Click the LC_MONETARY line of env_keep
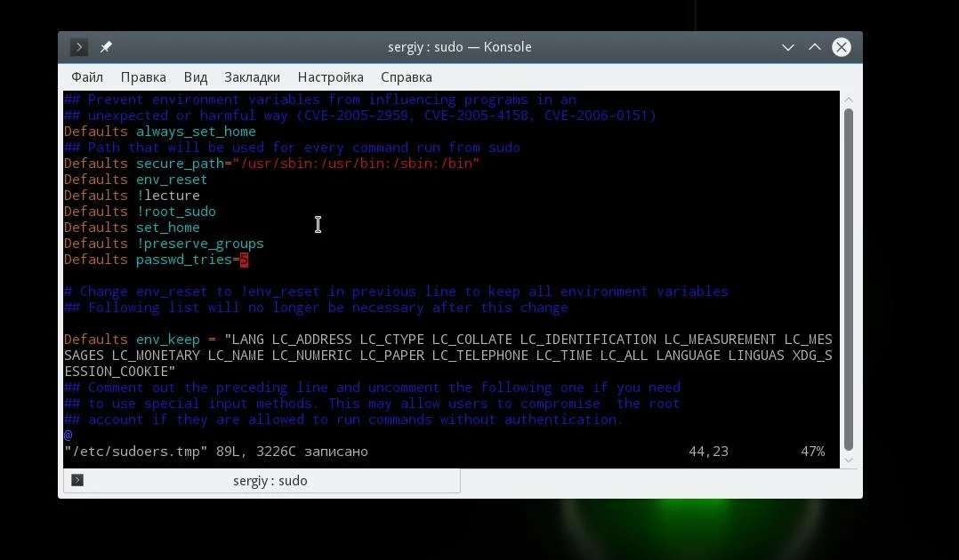 pos(447,356)
